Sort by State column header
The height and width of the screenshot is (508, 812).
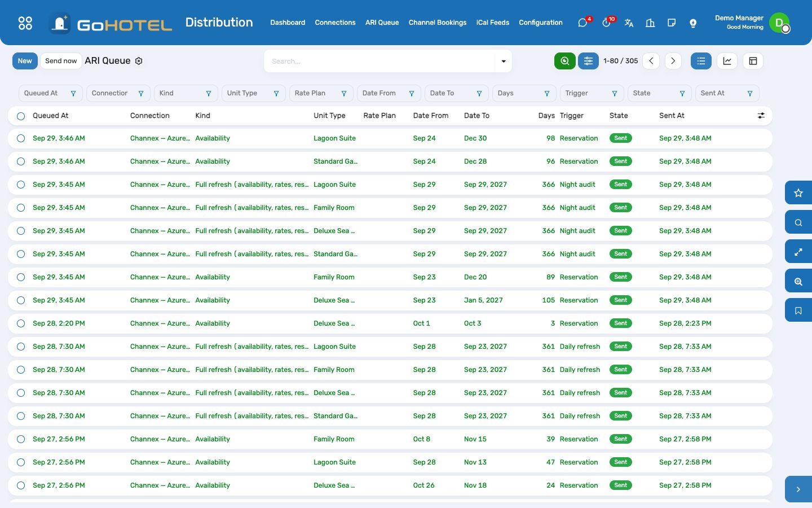click(x=619, y=116)
